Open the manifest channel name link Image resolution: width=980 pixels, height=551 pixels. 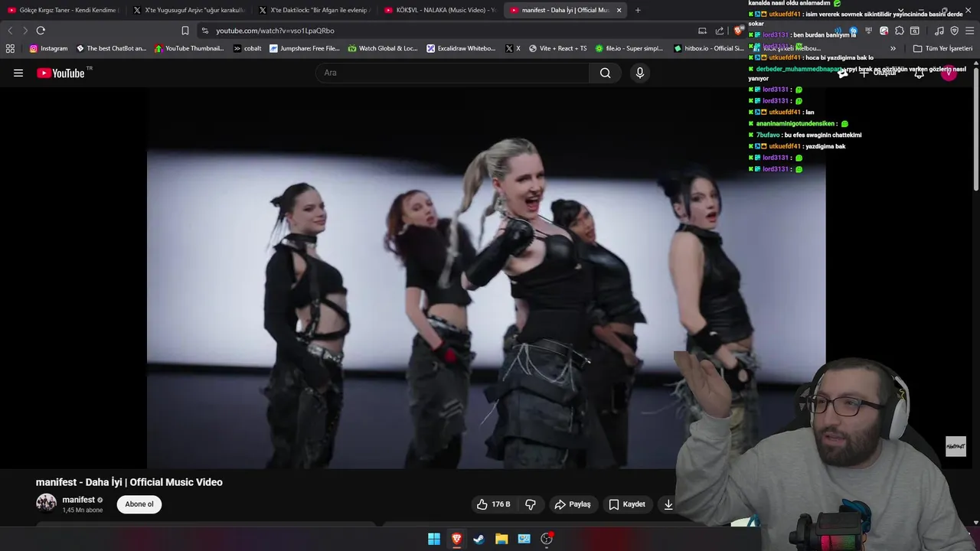click(79, 500)
